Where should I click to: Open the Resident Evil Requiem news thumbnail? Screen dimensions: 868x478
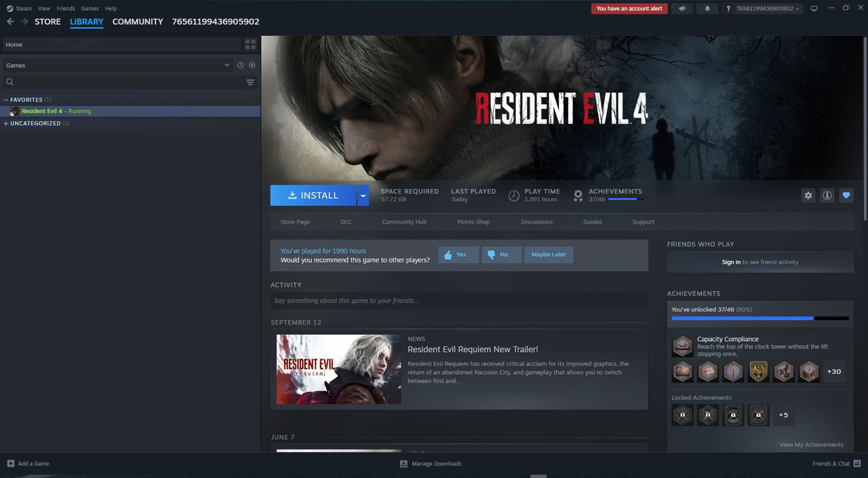tap(338, 369)
